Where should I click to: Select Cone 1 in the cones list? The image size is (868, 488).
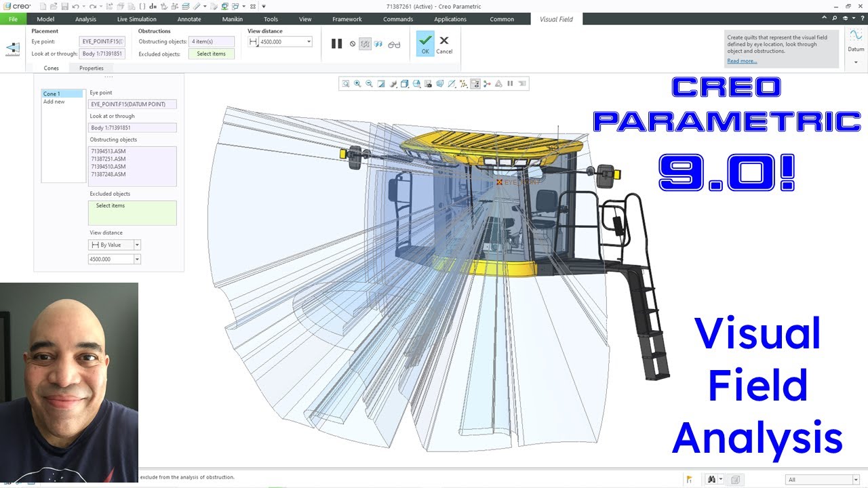[62, 94]
